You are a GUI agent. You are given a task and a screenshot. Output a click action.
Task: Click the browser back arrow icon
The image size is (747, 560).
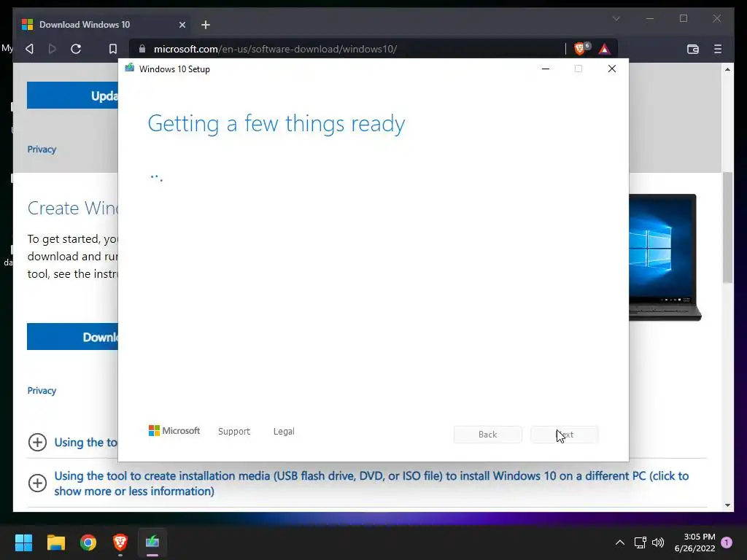click(29, 49)
